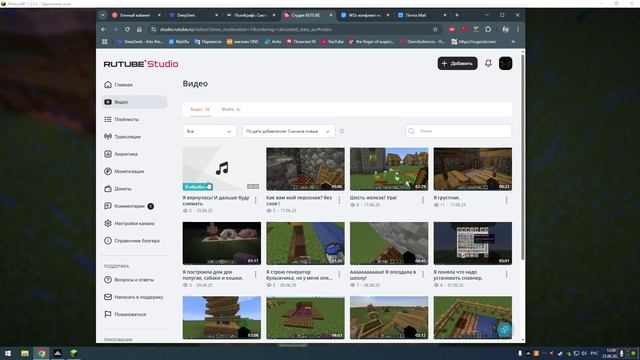The height and width of the screenshot is (360, 640).
Task: Open Монетизация in the sidebar
Action: [124, 171]
